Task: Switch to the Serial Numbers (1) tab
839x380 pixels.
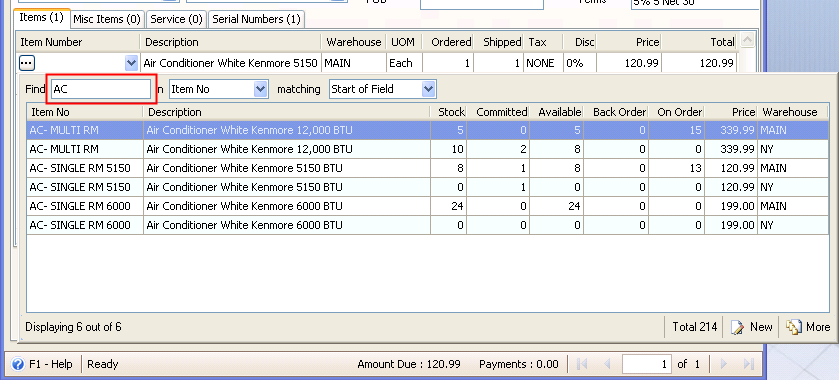Action: 256,19
